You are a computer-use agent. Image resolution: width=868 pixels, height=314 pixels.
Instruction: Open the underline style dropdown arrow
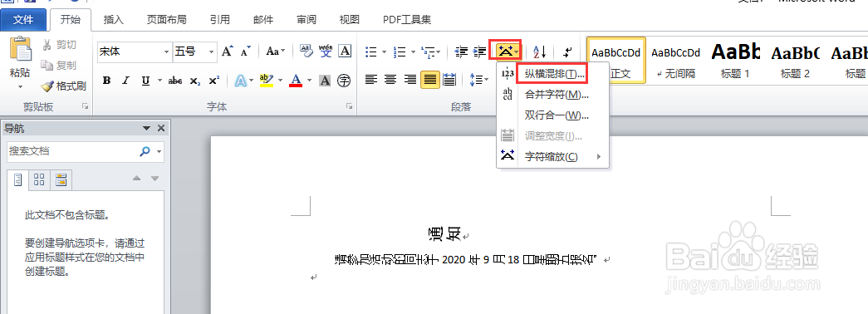pyautogui.click(x=160, y=81)
